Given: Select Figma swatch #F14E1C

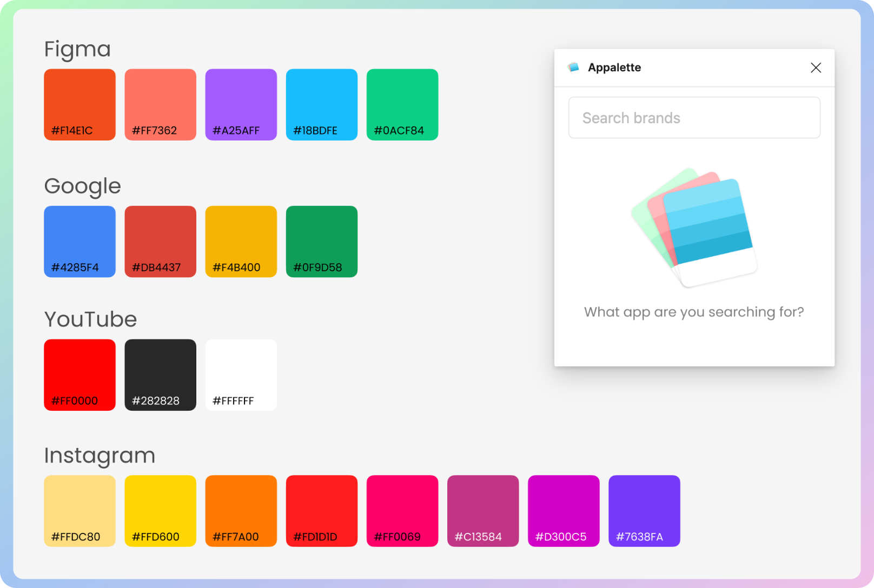Looking at the screenshot, I should [80, 104].
